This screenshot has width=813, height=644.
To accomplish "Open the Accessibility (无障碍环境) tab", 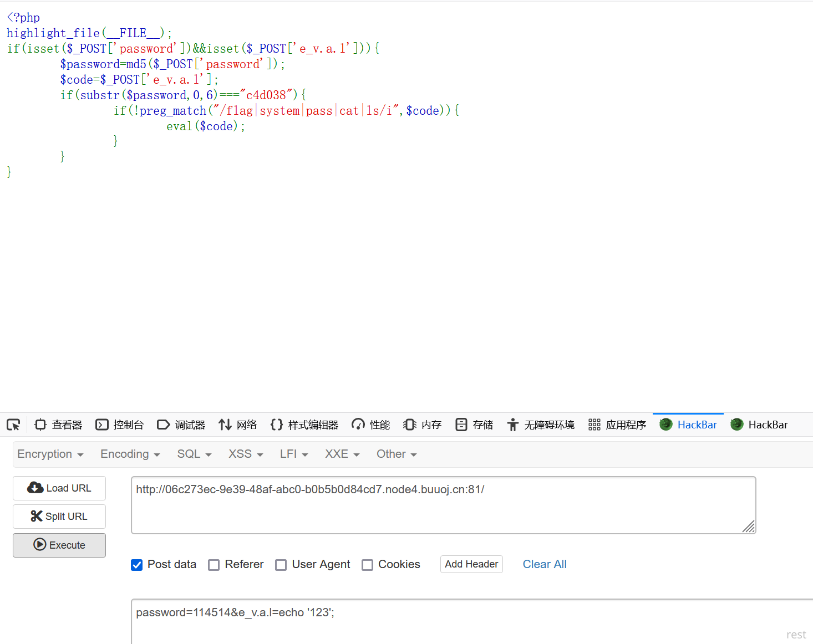I will tap(541, 425).
